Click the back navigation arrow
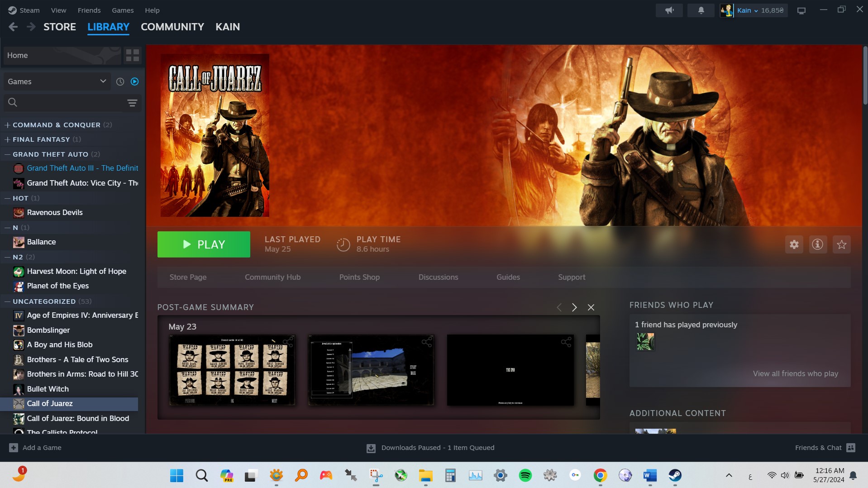 (13, 27)
